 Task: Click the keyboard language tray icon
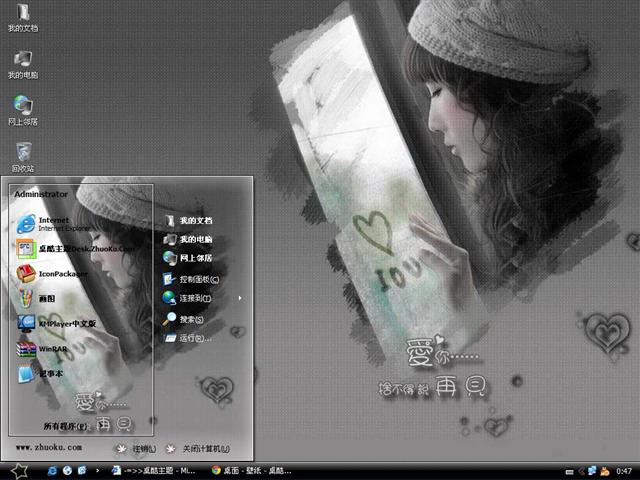click(570, 472)
